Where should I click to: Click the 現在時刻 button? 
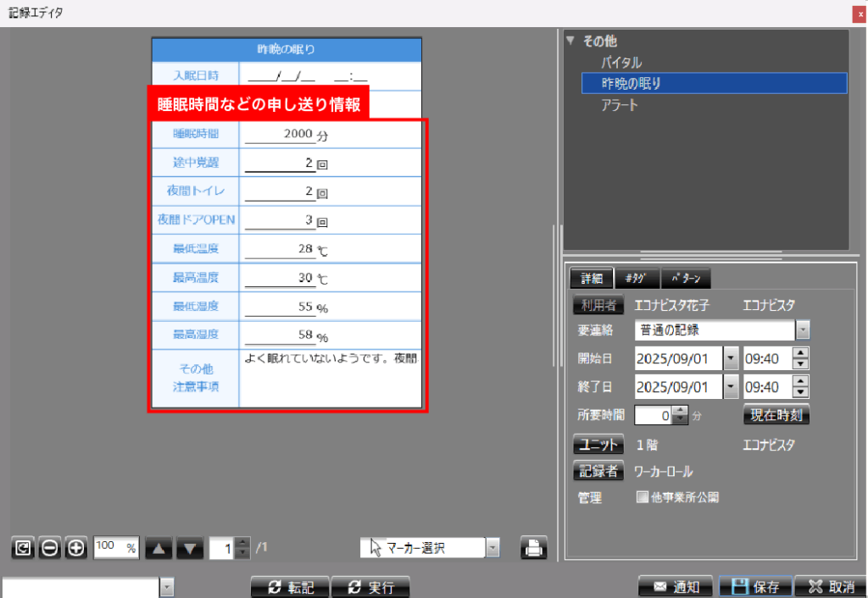click(776, 415)
